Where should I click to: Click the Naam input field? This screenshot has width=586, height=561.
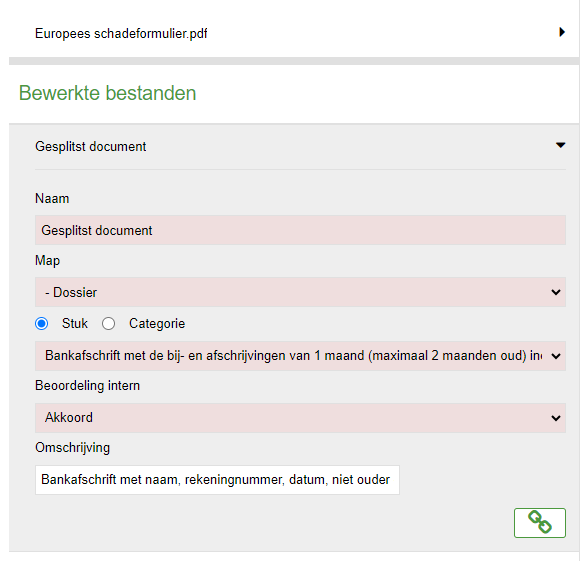300,230
